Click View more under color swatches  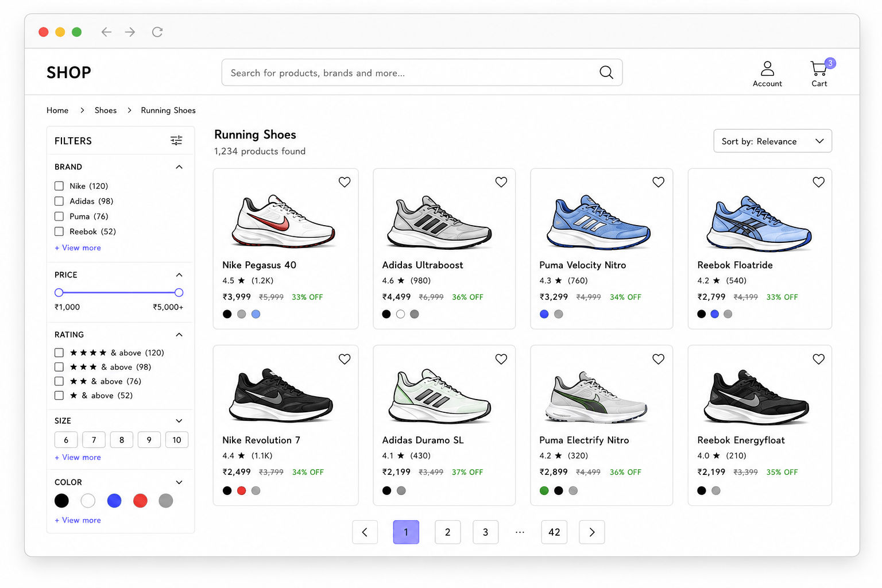(x=78, y=520)
